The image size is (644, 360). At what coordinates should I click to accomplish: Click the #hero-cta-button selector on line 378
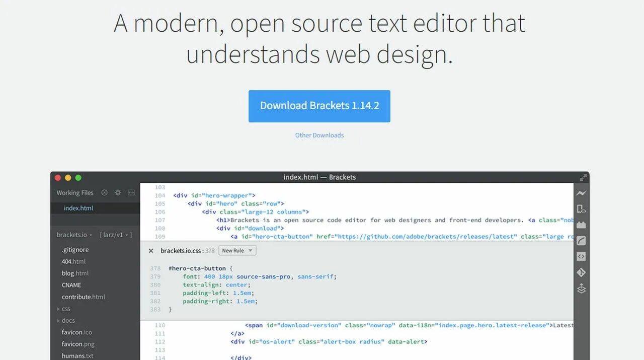[197, 268]
